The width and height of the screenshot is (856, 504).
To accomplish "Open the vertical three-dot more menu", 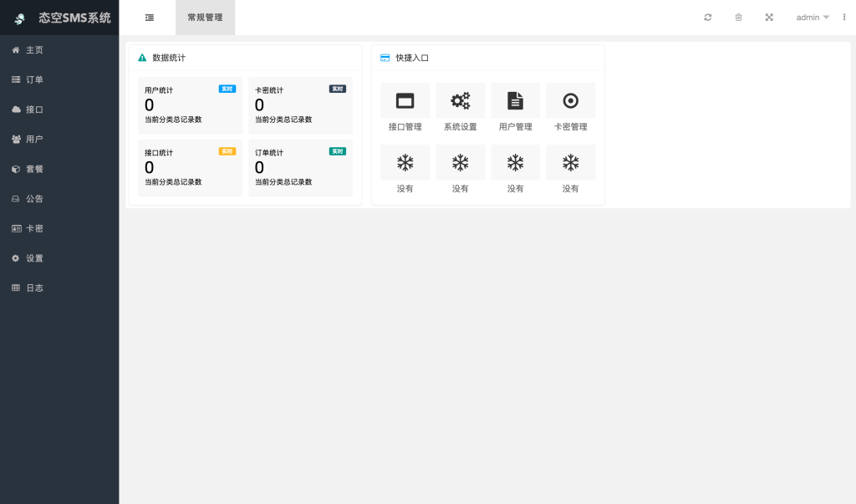I will coord(843,18).
